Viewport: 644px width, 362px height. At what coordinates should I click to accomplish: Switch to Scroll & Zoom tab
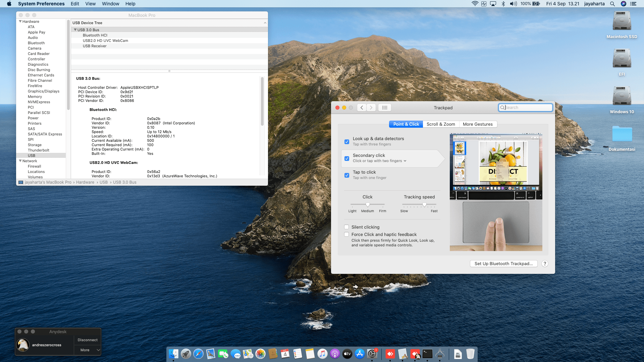(x=441, y=124)
